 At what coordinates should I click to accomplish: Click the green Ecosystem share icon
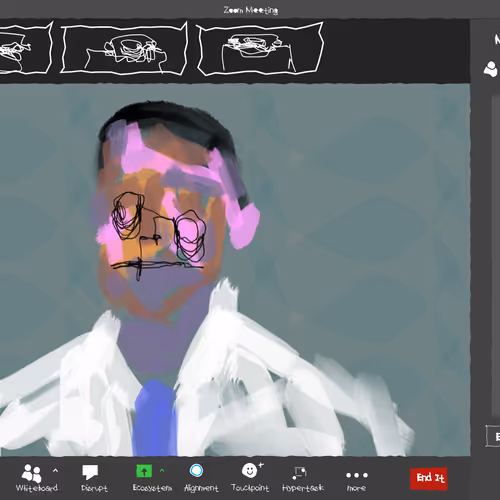pyautogui.click(x=144, y=471)
